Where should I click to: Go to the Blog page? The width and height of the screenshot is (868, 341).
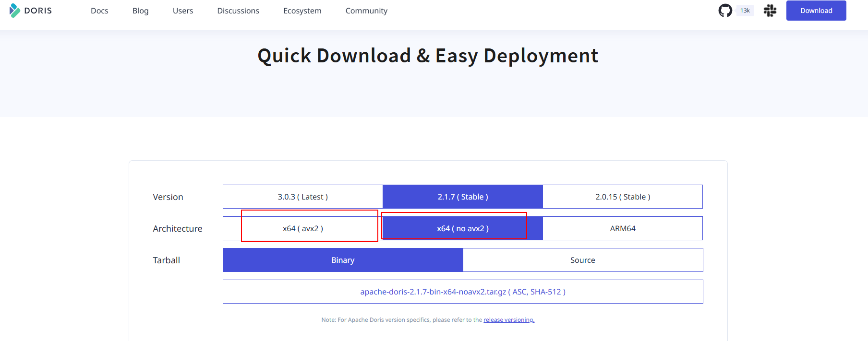pyautogui.click(x=140, y=11)
